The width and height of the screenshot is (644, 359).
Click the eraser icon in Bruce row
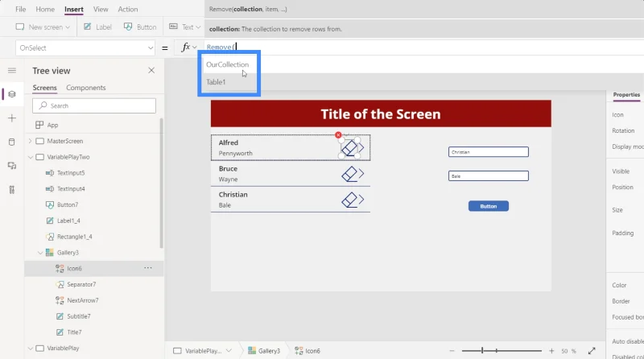(x=349, y=174)
